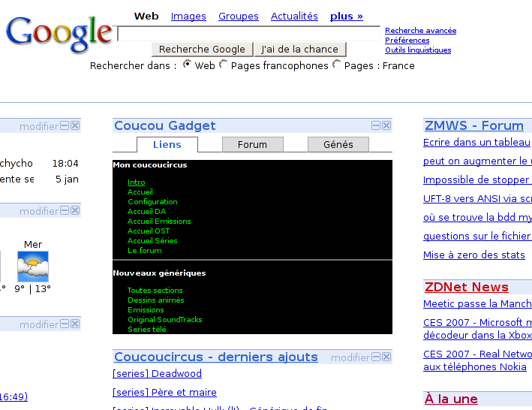Minimize the left gadget below the weather
The width and height of the screenshot is (532, 410).
tap(65, 324)
